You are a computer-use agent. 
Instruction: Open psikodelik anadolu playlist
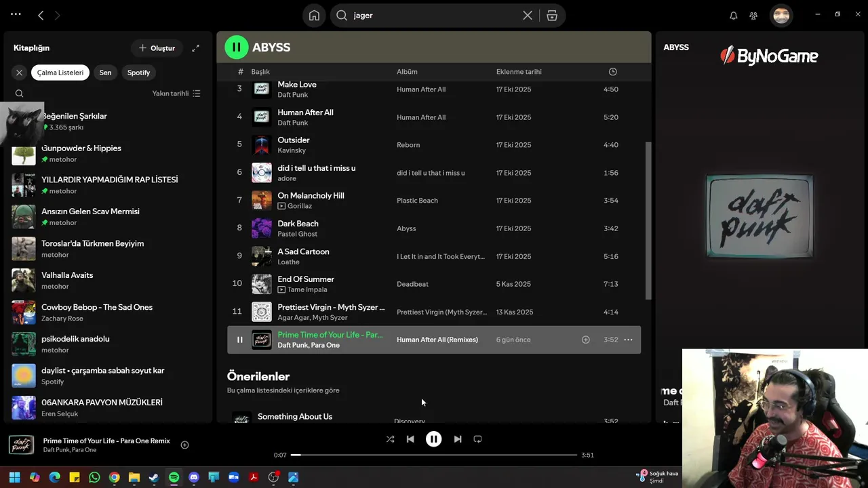[x=108, y=344]
